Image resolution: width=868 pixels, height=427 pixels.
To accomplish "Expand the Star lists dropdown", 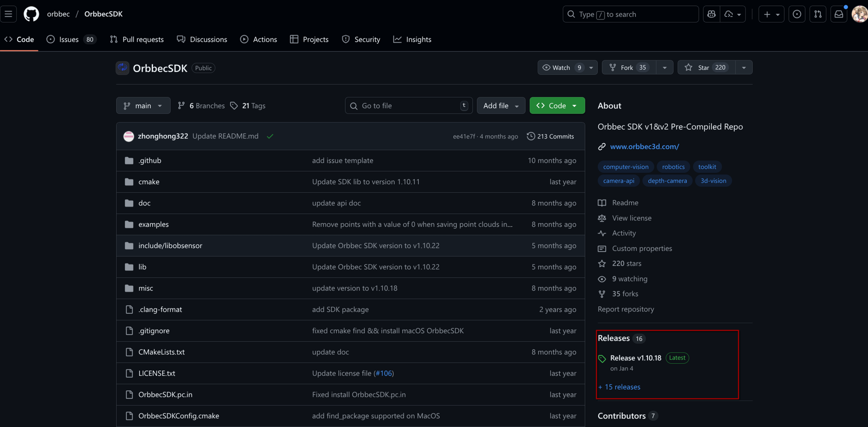I will point(744,67).
